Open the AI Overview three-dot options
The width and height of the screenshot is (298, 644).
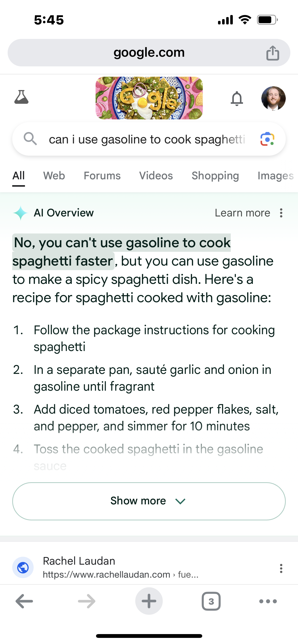(x=281, y=213)
